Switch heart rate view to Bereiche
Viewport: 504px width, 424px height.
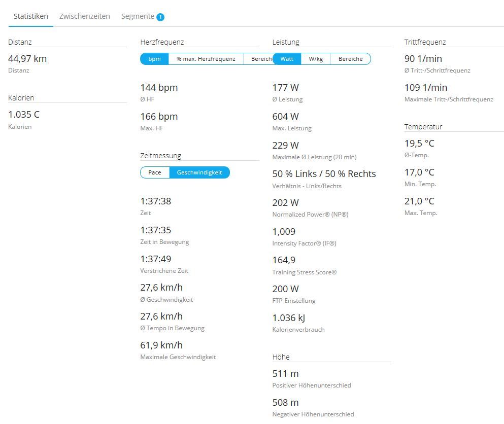pos(258,59)
